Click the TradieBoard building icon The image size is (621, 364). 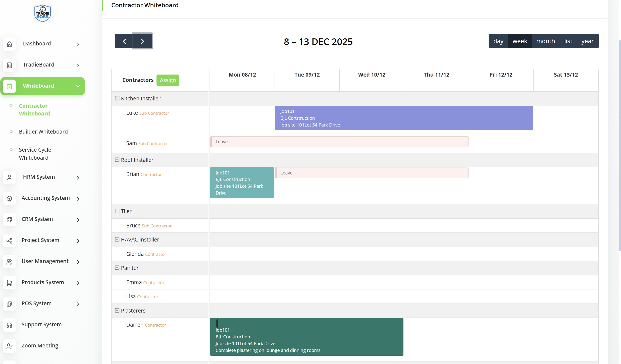click(x=9, y=65)
